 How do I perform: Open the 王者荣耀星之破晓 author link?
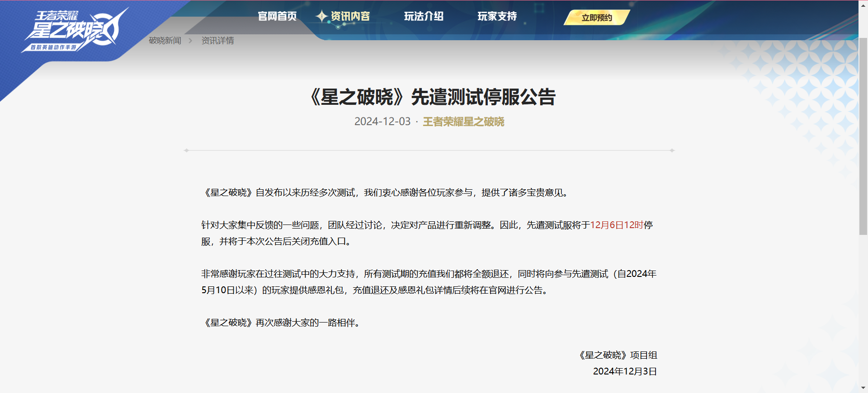point(463,122)
